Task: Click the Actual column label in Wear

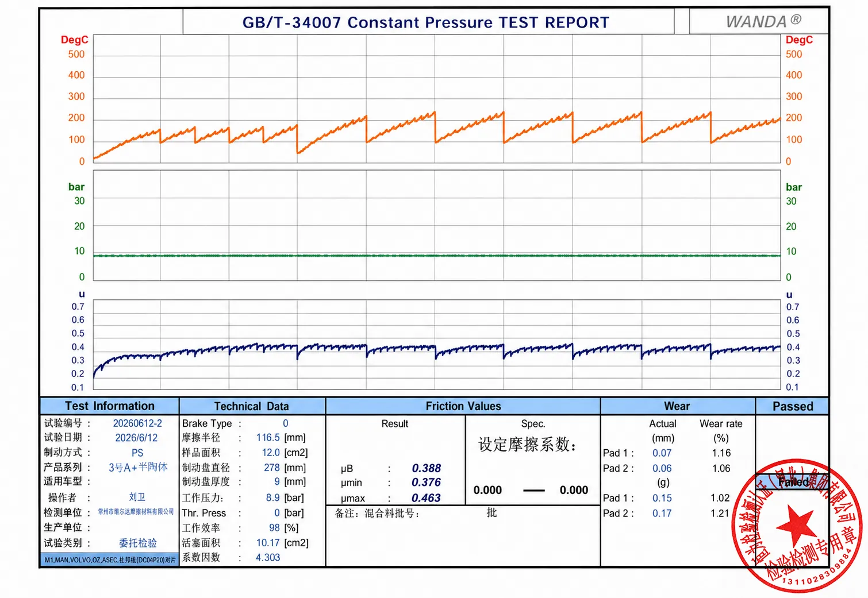Action: click(x=663, y=423)
